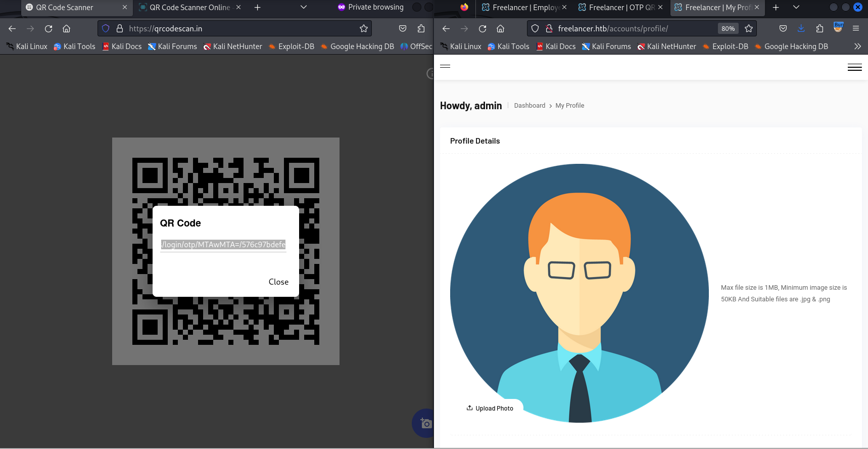
Task: Select the decoded login/otp URL field
Action: tap(223, 245)
